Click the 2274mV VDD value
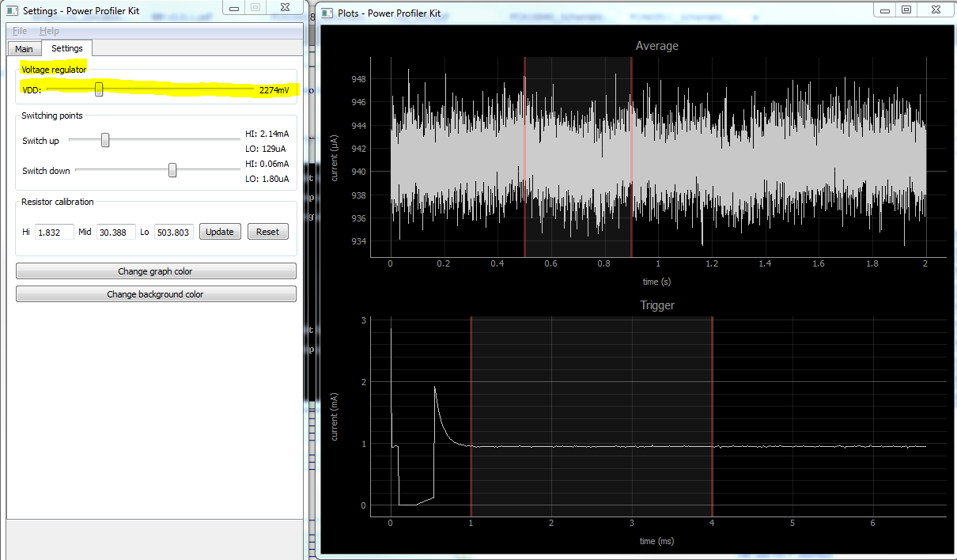Viewport: 957px width, 560px height. click(274, 90)
